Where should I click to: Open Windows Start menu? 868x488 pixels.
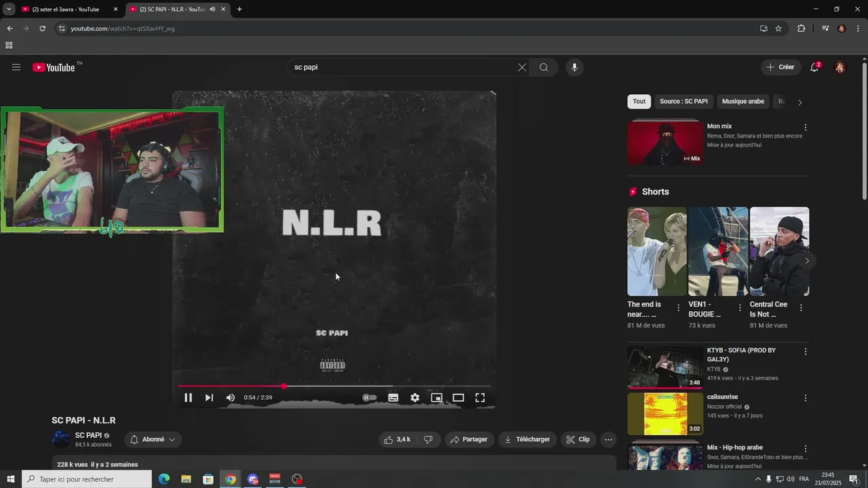(10, 479)
